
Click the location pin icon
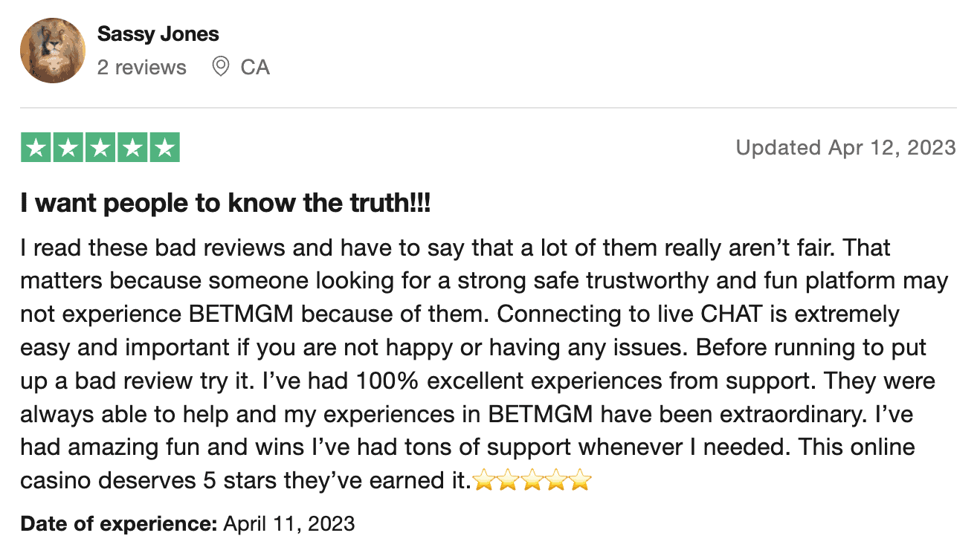pyautogui.click(x=220, y=68)
